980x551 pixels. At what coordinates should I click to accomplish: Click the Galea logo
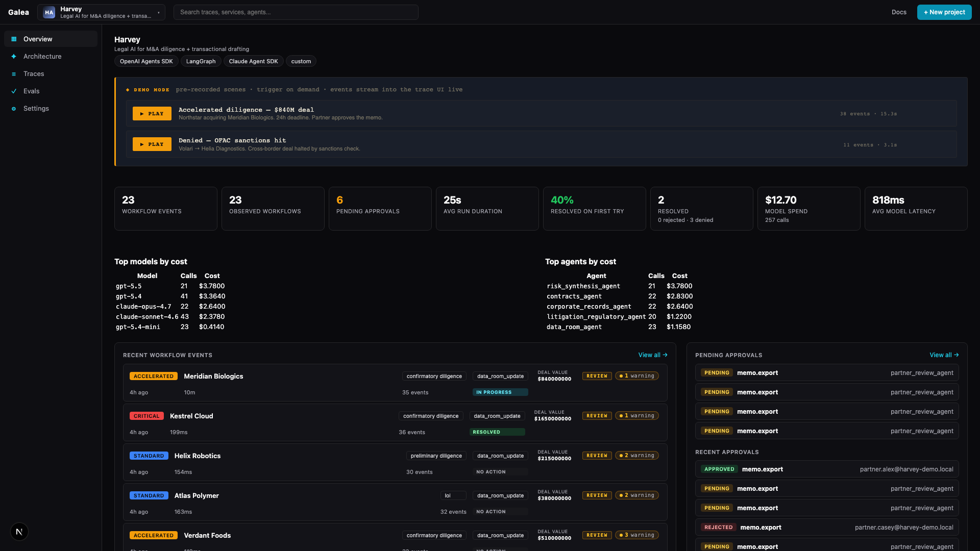point(18,12)
